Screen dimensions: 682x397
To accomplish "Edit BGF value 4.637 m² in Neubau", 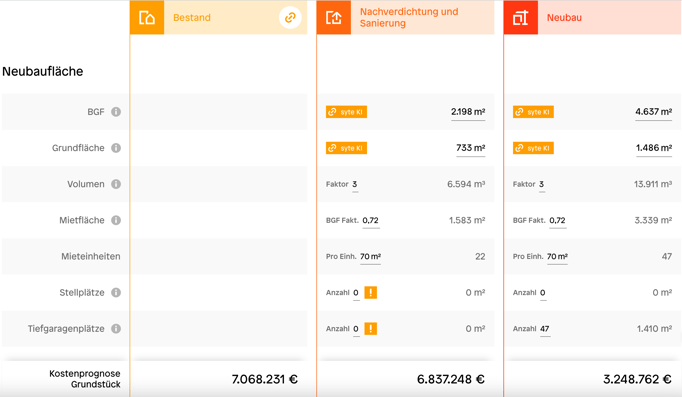I will point(653,112).
